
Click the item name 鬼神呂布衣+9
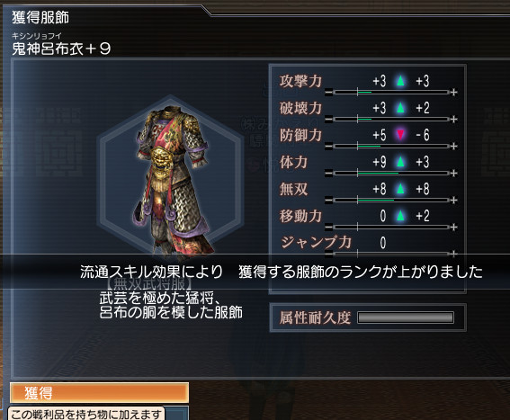(x=61, y=49)
